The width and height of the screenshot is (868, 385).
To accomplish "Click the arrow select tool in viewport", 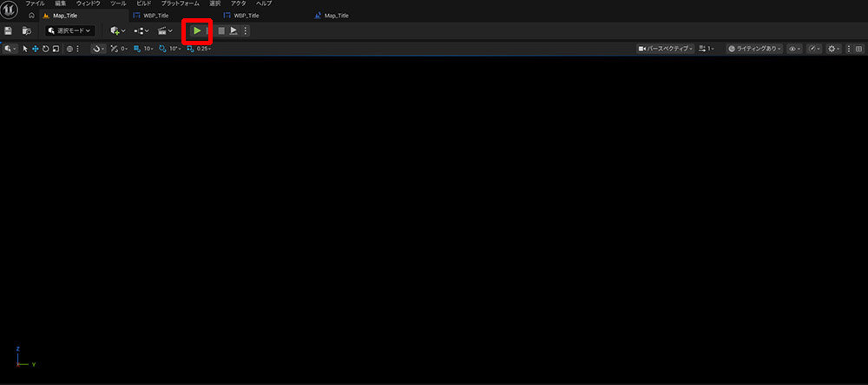I will (x=25, y=49).
